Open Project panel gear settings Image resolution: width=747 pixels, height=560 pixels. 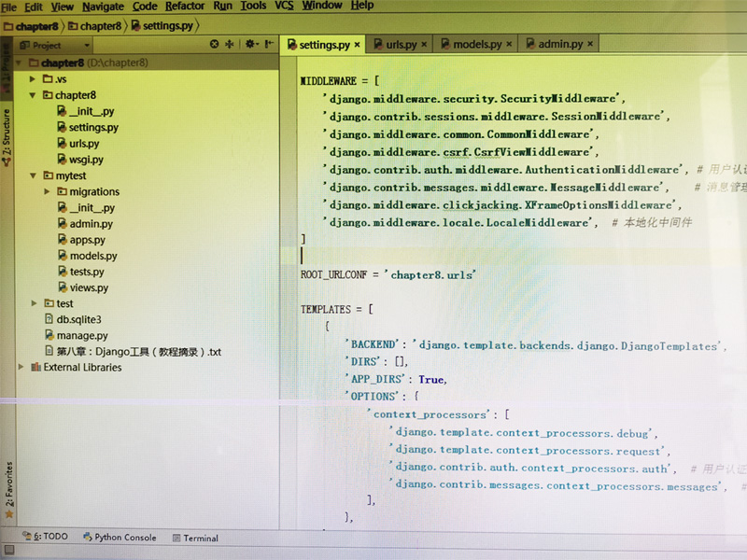[251, 44]
